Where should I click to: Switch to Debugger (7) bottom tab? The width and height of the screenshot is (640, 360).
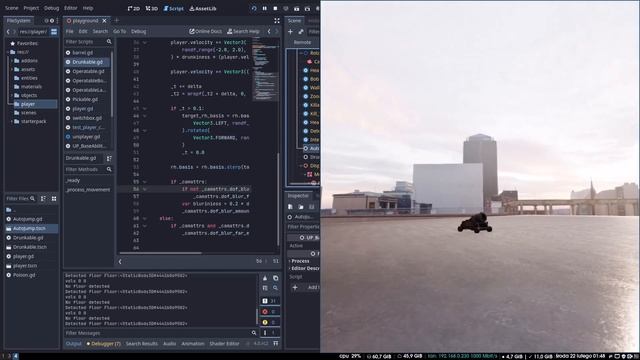tap(104, 344)
